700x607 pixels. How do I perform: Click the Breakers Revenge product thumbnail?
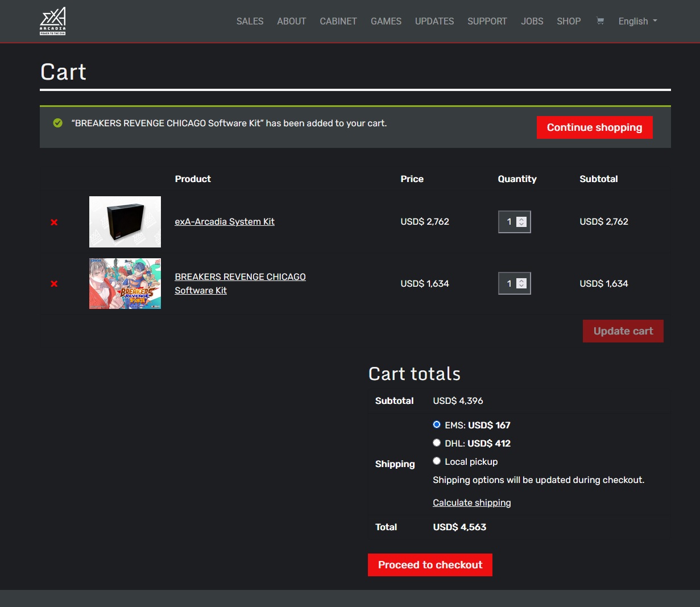coord(125,283)
